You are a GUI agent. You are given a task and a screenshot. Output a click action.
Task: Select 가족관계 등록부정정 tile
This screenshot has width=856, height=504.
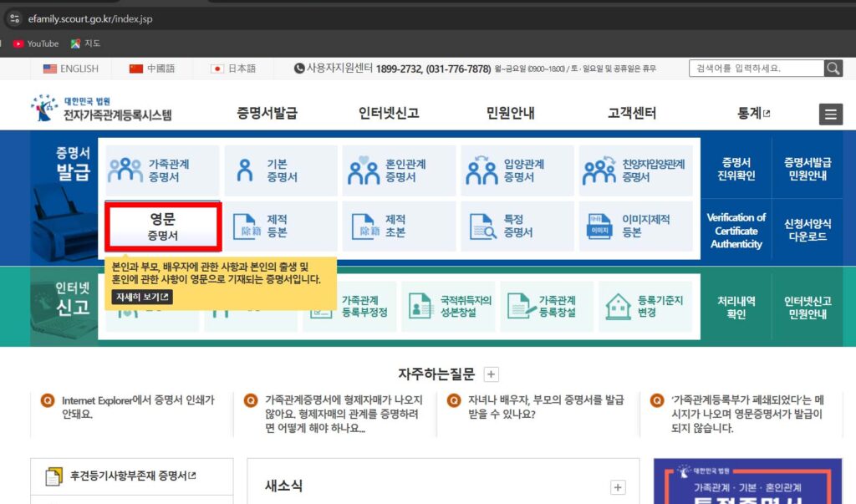point(349,307)
